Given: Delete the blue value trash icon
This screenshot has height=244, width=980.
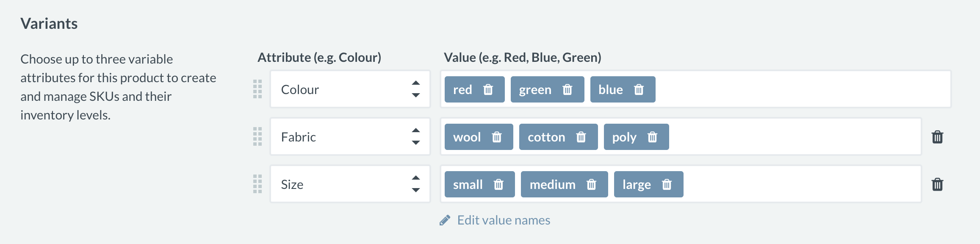Looking at the screenshot, I should coord(639,90).
